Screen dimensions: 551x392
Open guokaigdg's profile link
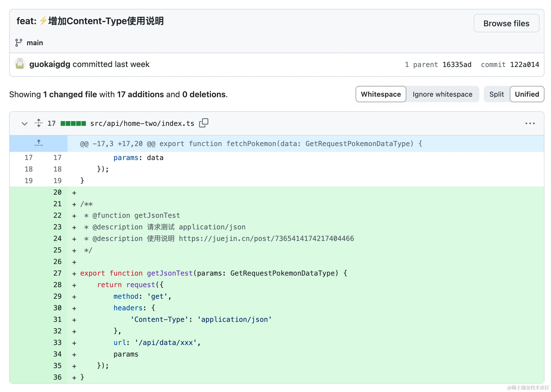click(50, 64)
